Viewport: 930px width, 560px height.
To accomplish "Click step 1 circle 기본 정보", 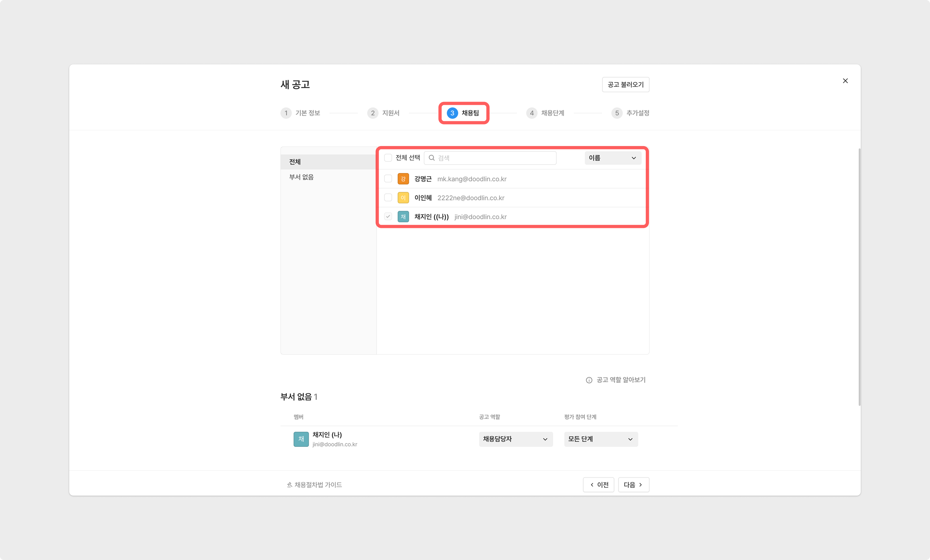I will click(286, 113).
